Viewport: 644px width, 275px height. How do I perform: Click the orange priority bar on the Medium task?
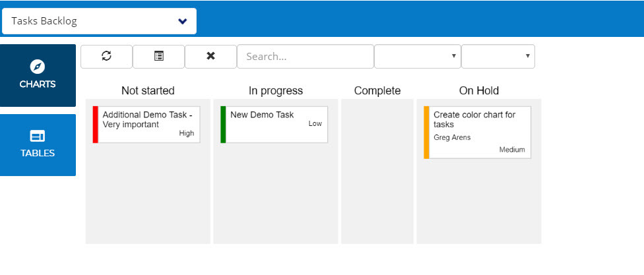(x=426, y=132)
